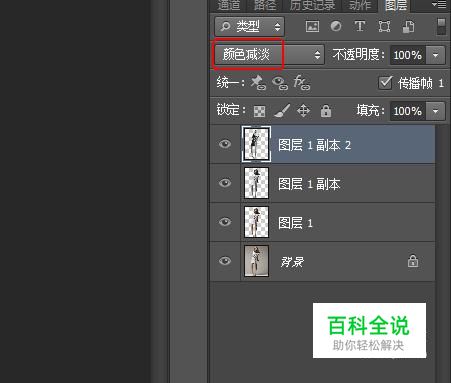Viewport: 451px width, 383px height.
Task: Filter layers by type layer icon
Action: click(x=360, y=26)
